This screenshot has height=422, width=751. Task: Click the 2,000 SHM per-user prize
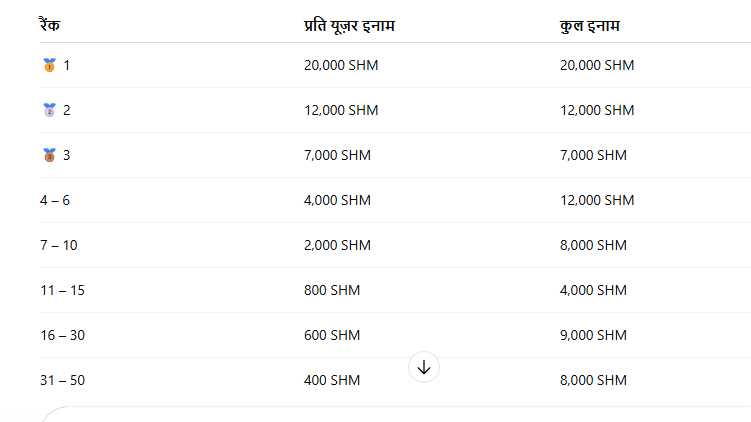[337, 245]
